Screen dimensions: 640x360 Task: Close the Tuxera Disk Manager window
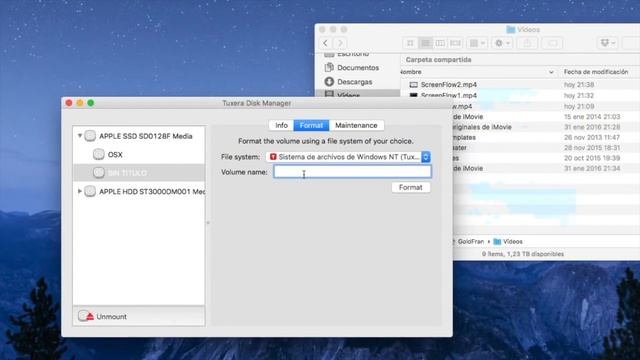coord(69,103)
